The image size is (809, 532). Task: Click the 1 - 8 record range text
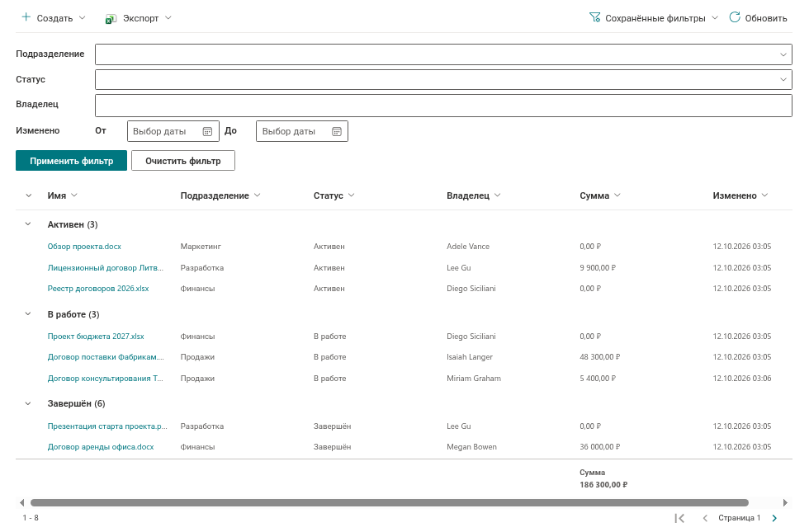31,518
